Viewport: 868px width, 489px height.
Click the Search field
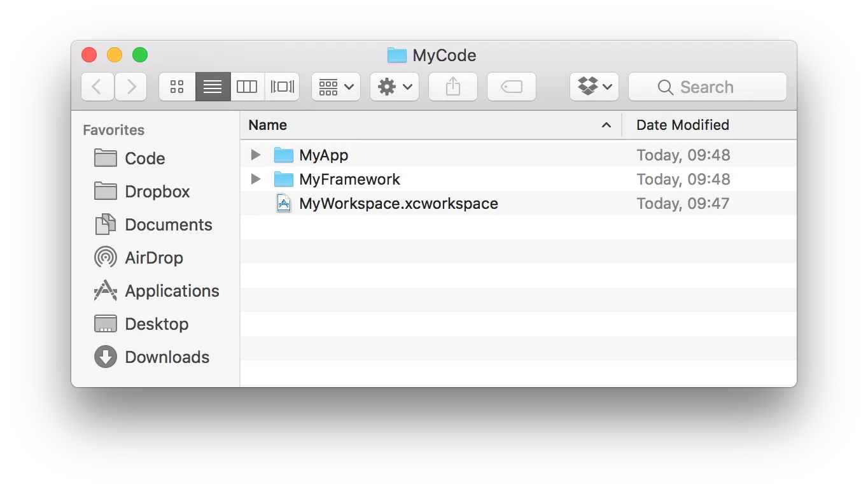point(708,87)
